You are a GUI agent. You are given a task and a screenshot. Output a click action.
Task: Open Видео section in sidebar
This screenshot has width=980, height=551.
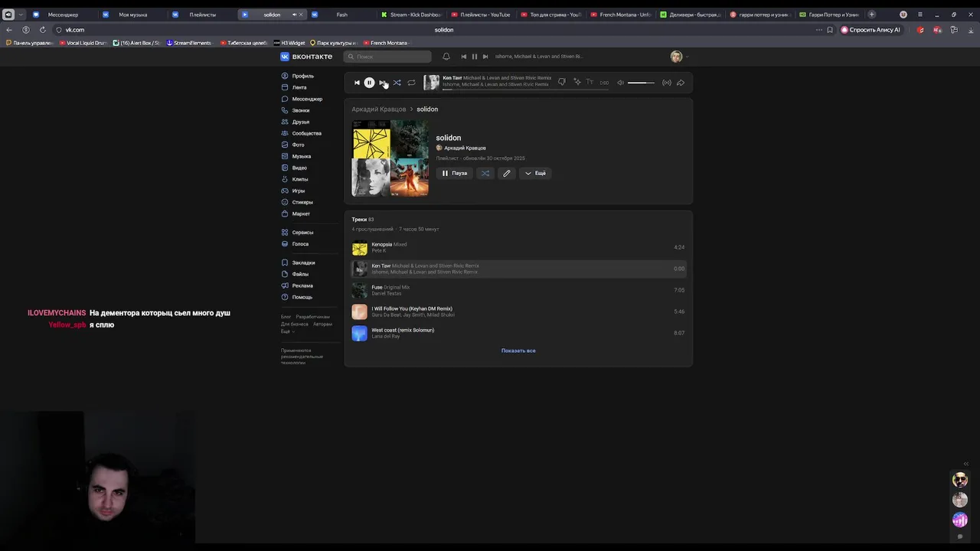click(299, 168)
